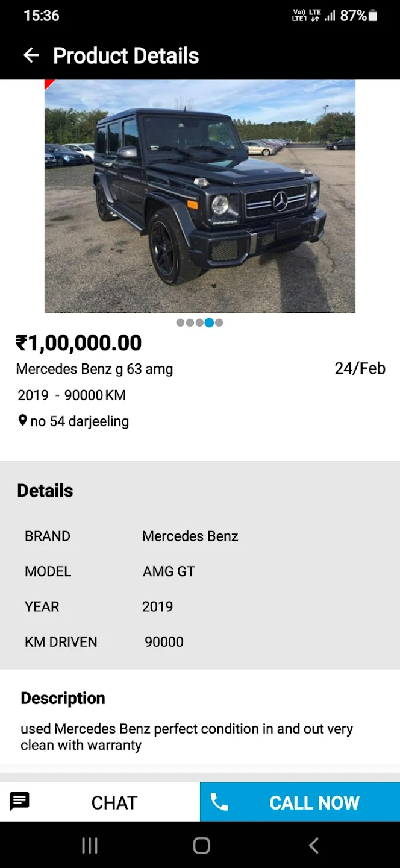The height and width of the screenshot is (868, 400).
Task: Go to first image carousel dot
Action: click(x=180, y=322)
